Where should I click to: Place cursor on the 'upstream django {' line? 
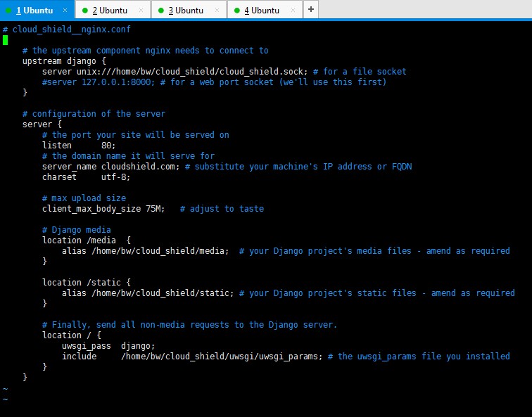click(x=64, y=61)
